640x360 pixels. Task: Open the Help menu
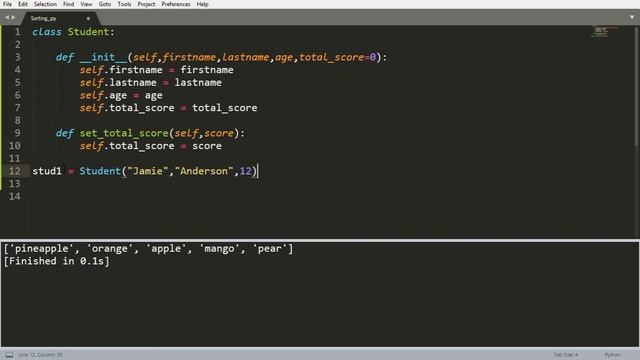pyautogui.click(x=202, y=4)
